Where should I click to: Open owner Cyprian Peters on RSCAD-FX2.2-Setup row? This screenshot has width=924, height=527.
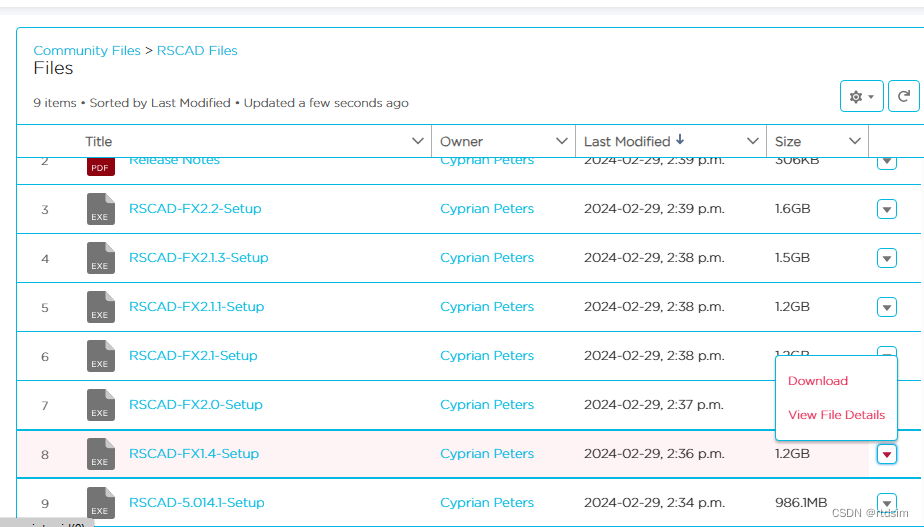pos(487,209)
